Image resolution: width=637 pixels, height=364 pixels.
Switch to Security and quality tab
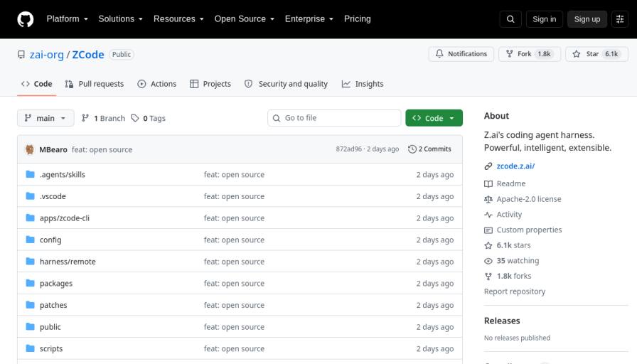coord(286,84)
